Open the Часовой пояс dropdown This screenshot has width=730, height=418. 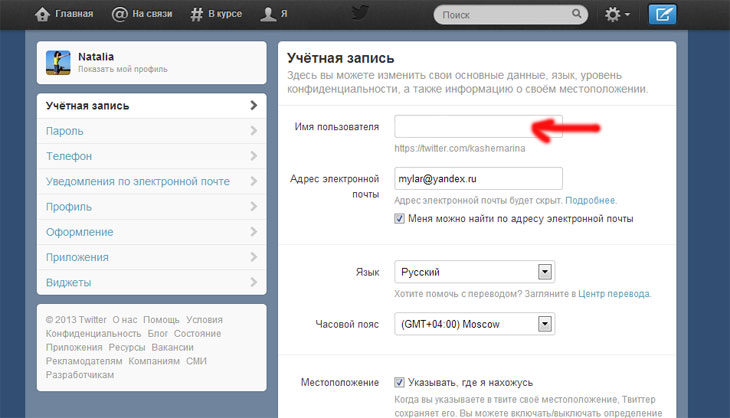pos(474,324)
